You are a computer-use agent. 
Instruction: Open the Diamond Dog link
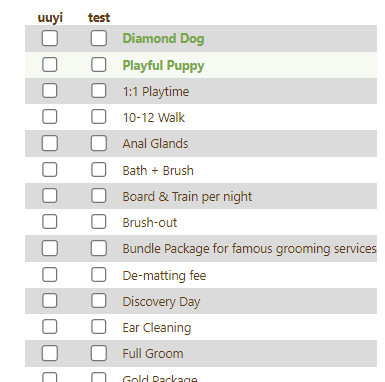coord(163,39)
